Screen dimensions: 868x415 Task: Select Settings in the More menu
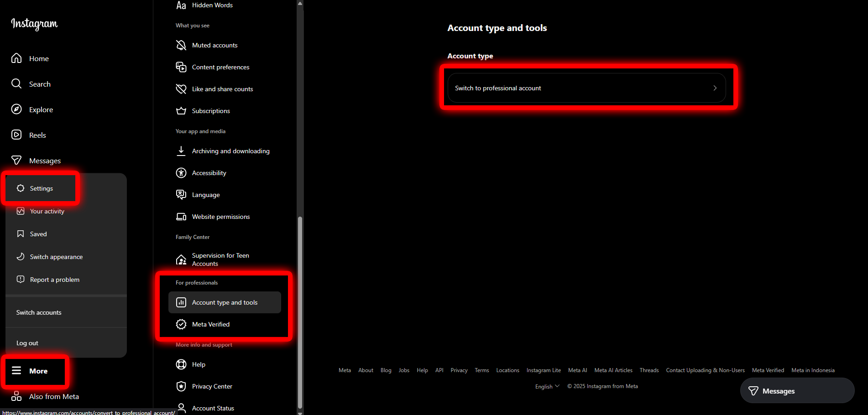(x=41, y=188)
